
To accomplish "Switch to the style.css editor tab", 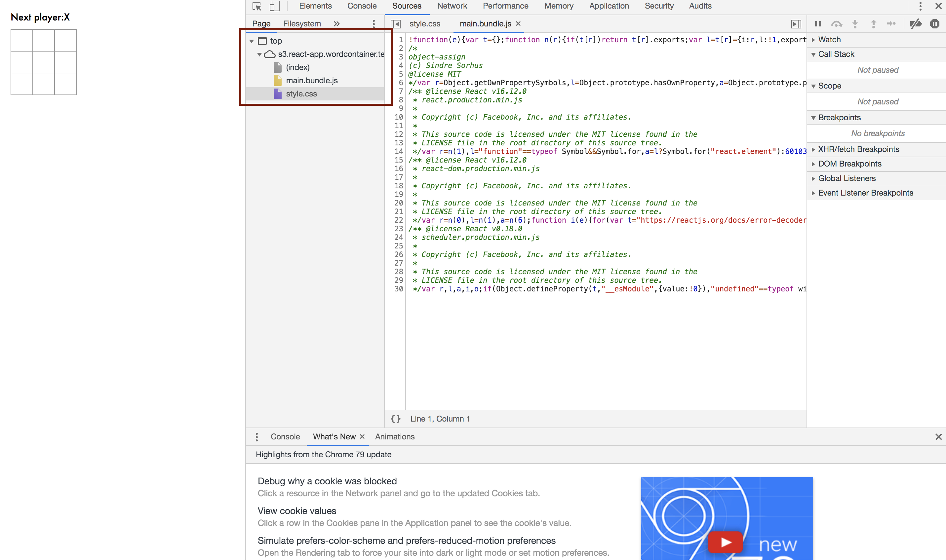I will (x=425, y=24).
